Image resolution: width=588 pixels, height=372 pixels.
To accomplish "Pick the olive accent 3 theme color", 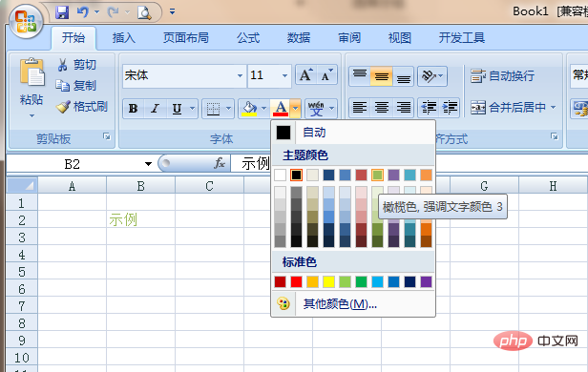I will [377, 175].
